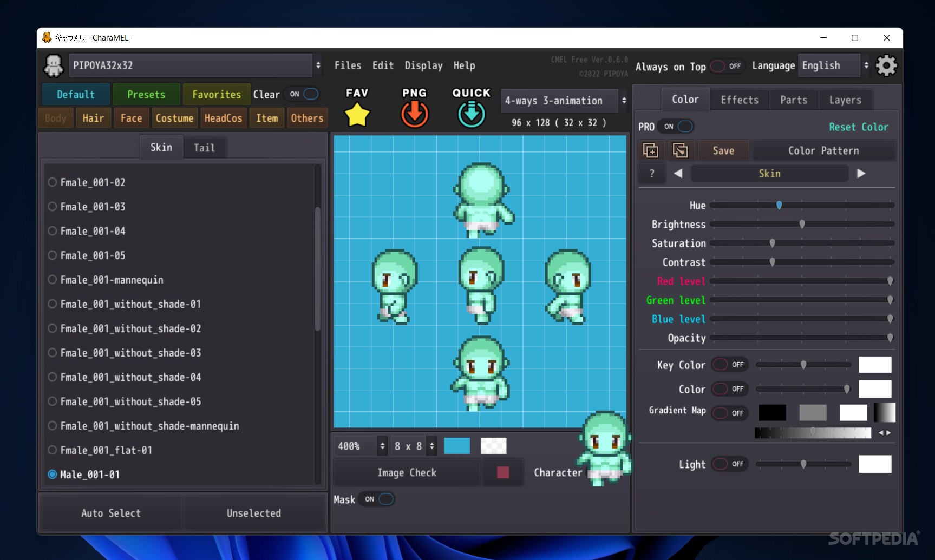Screen dimensions: 935x560
Task: Click the CharaMEL app icon in title bar
Action: coord(47,37)
